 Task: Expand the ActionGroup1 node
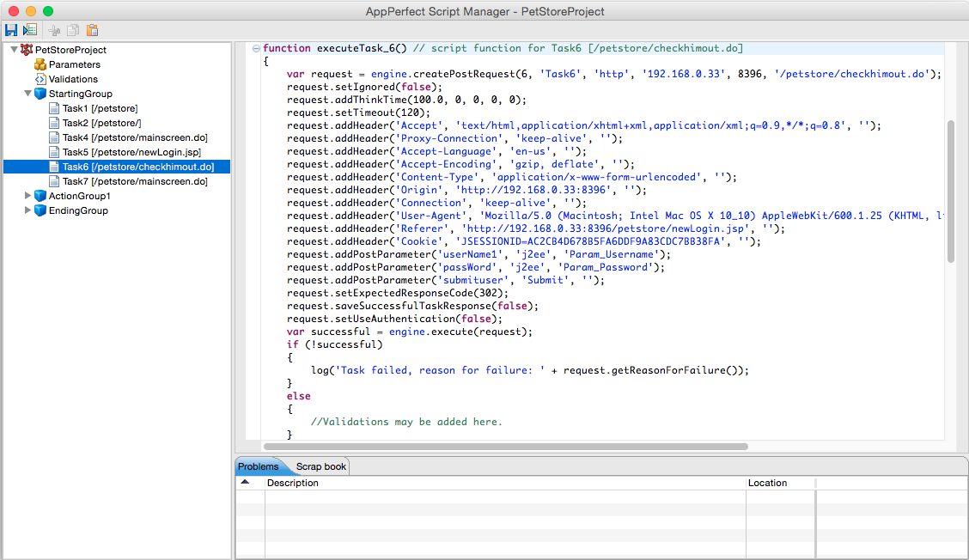pyautogui.click(x=27, y=195)
